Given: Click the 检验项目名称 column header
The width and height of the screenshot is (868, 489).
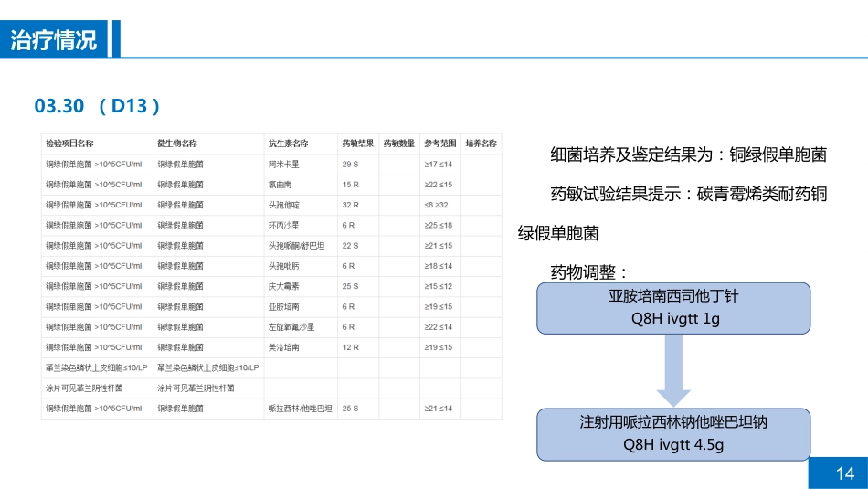Looking at the screenshot, I should [69, 144].
